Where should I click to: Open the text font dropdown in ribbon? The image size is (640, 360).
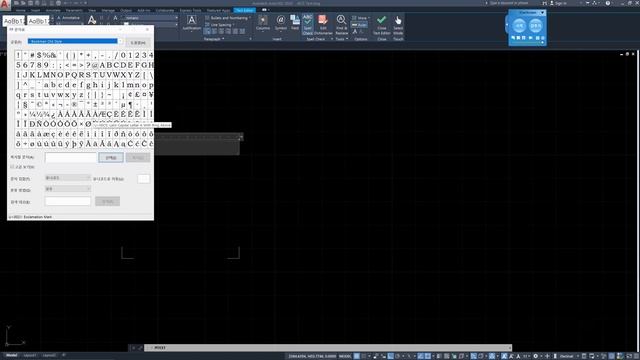151,18
